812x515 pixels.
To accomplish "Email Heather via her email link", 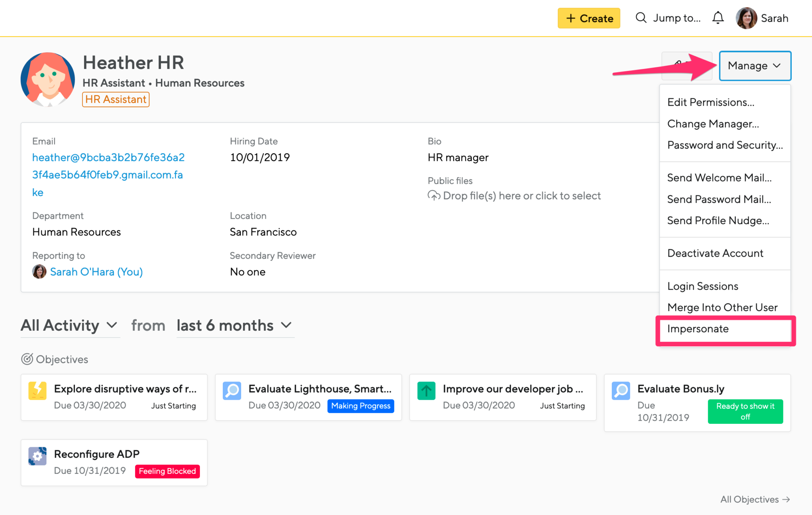I will pyautogui.click(x=108, y=157).
